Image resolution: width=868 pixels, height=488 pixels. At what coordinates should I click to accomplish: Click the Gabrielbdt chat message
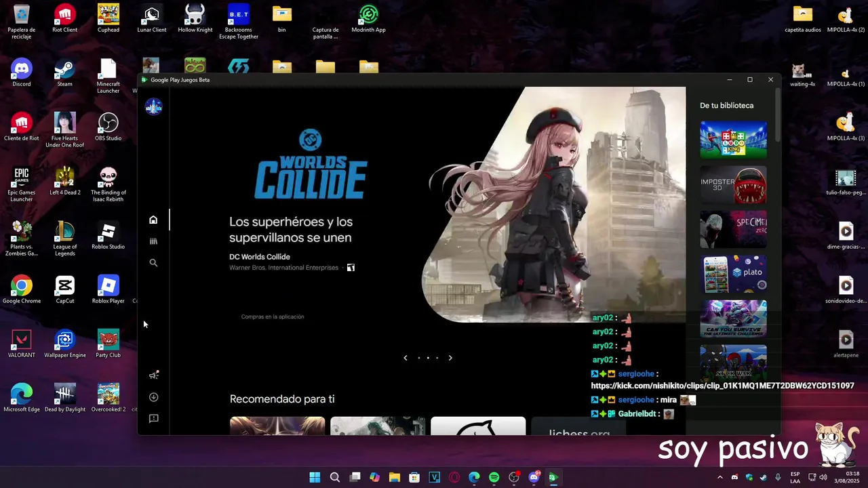(x=633, y=414)
